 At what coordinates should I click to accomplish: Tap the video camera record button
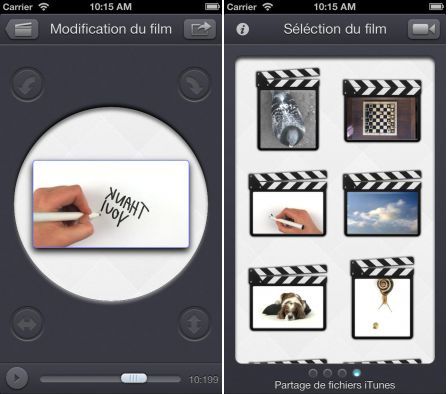(x=424, y=29)
